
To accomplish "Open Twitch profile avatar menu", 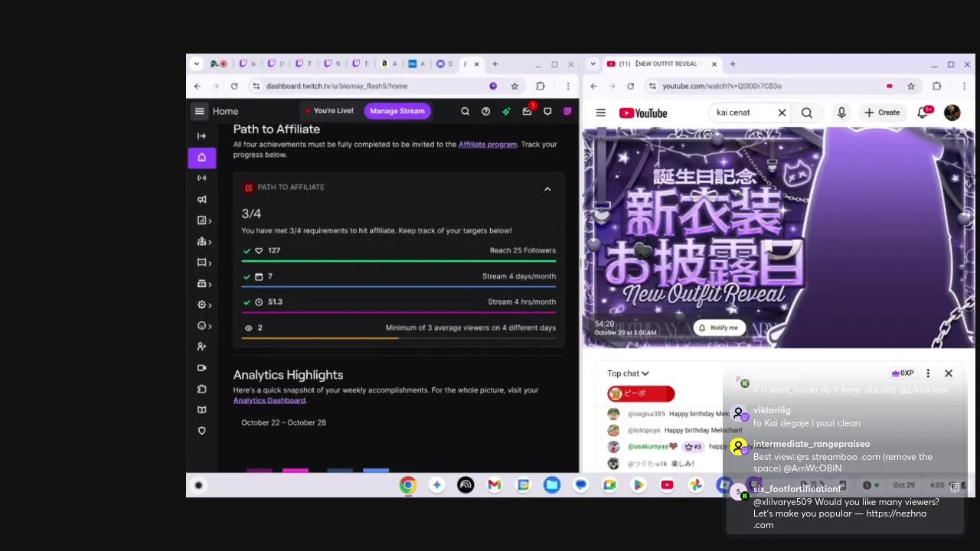I will [x=567, y=112].
